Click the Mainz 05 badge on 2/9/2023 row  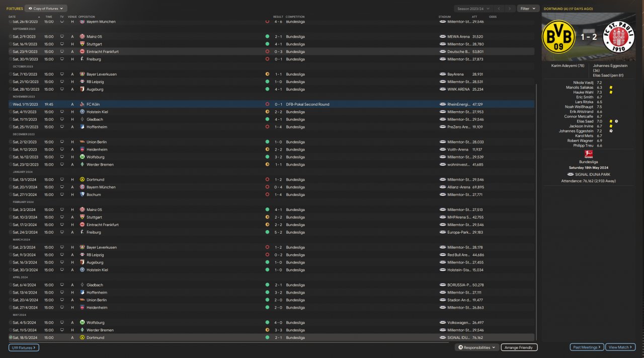point(82,36)
